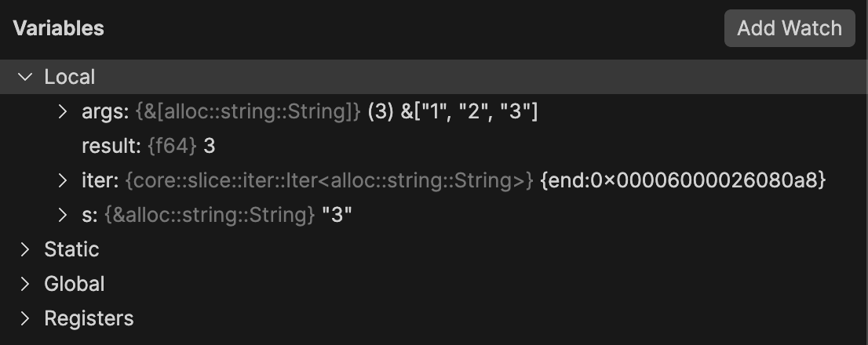Click the iter end address value
The width and height of the screenshot is (868, 345).
click(683, 180)
